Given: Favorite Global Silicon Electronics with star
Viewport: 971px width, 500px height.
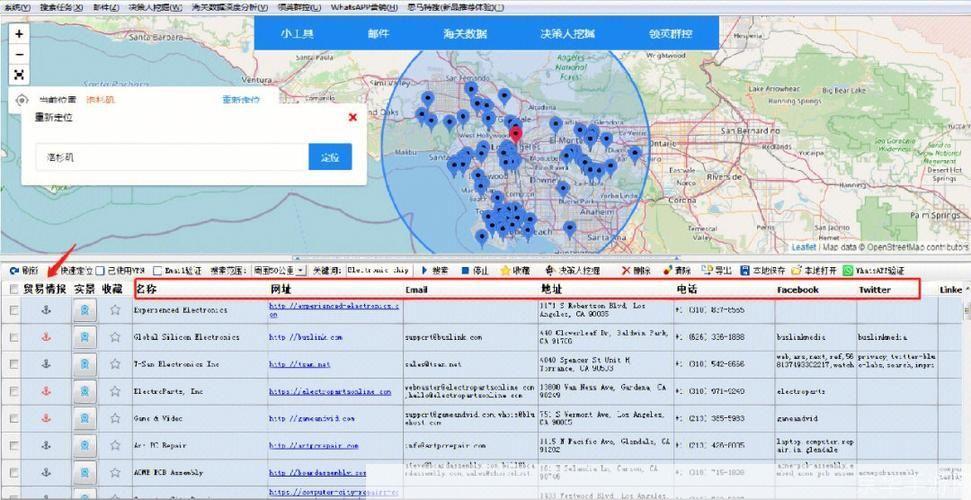Looking at the screenshot, I should pos(115,337).
